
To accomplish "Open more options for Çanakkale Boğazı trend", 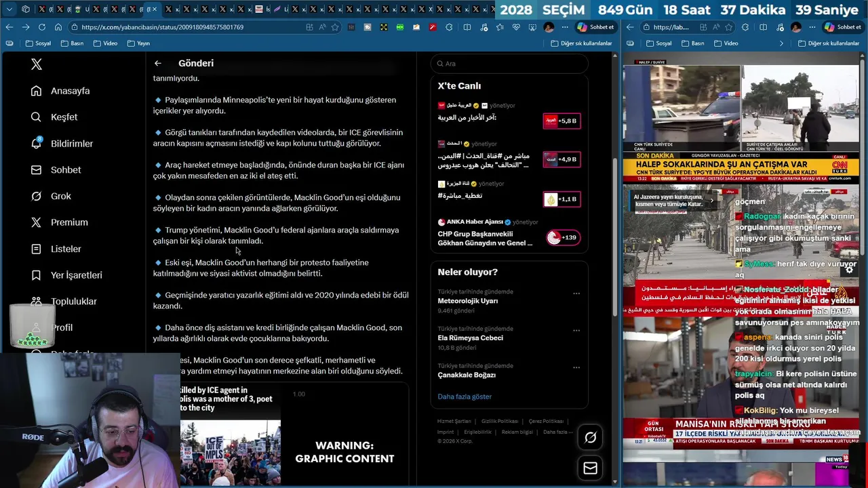I will (x=576, y=367).
